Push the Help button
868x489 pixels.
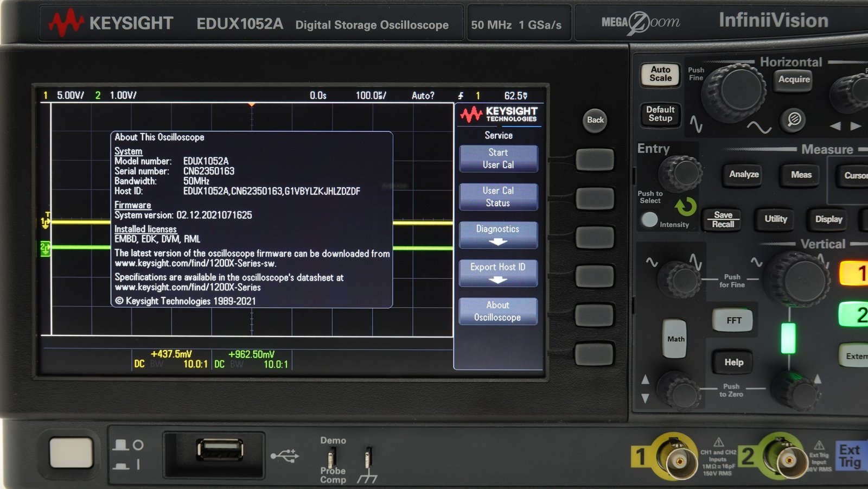733,362
